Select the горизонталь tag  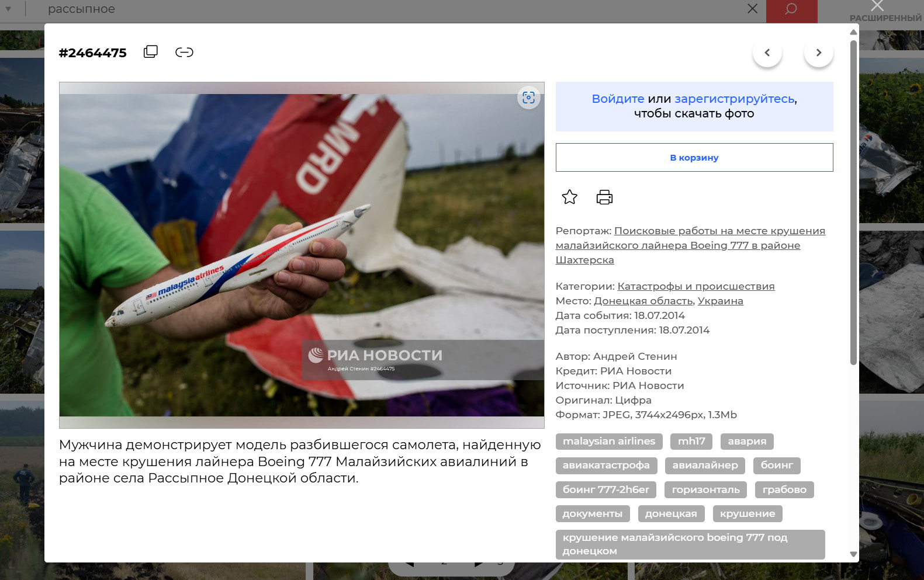[706, 489]
